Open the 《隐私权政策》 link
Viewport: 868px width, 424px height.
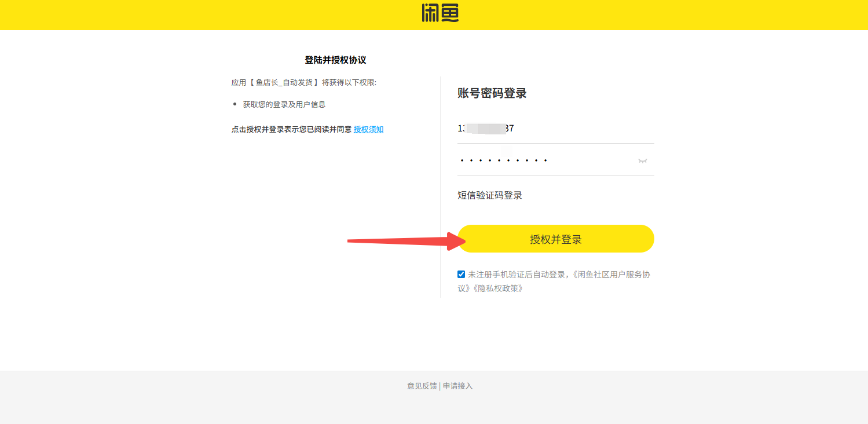point(499,288)
